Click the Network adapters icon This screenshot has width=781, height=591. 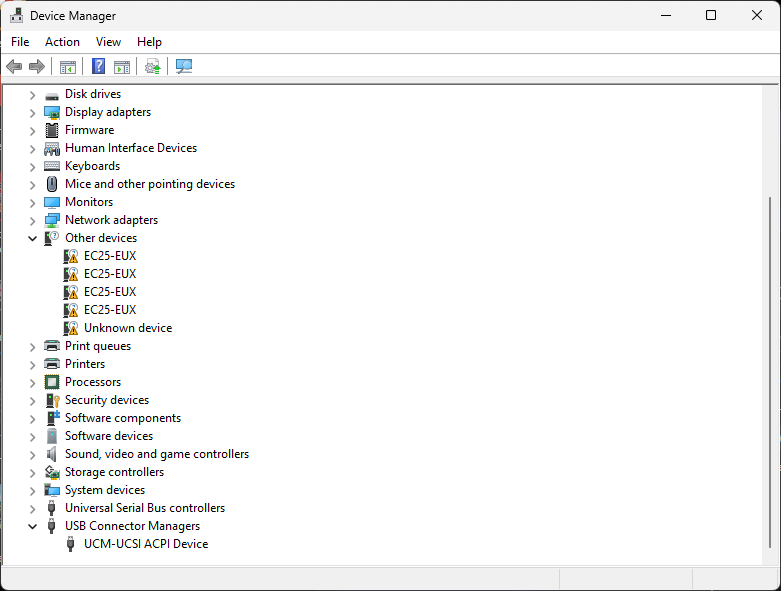pos(52,220)
